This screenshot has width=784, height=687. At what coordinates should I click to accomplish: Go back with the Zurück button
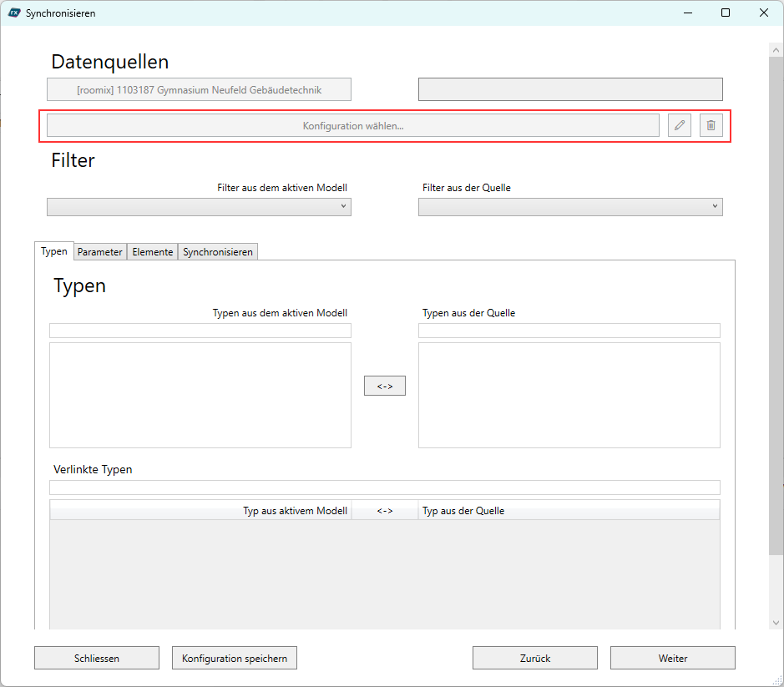[x=535, y=658]
